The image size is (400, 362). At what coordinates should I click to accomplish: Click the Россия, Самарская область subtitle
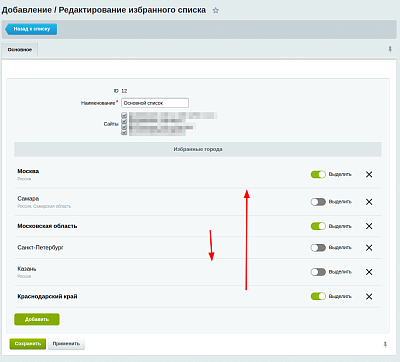(44, 206)
